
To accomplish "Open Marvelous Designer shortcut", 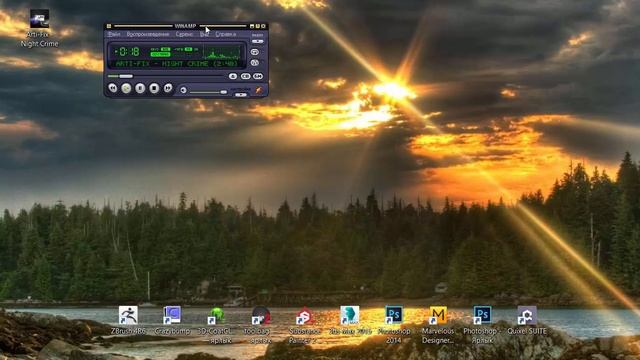I will tap(438, 325).
